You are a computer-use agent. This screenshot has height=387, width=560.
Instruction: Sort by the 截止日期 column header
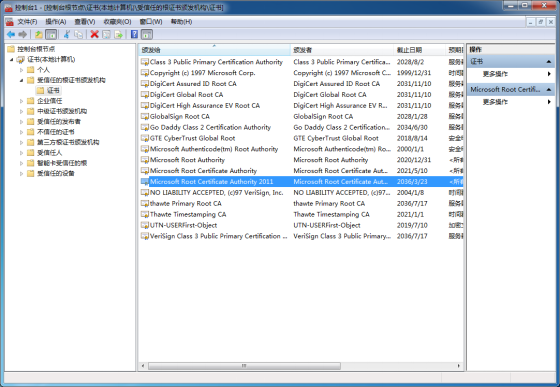click(x=420, y=50)
